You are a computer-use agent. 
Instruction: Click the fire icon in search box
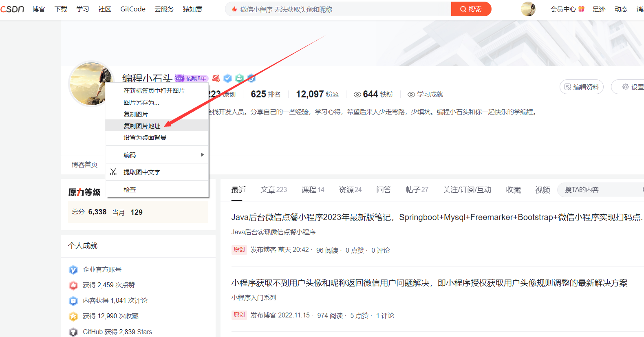234,9
